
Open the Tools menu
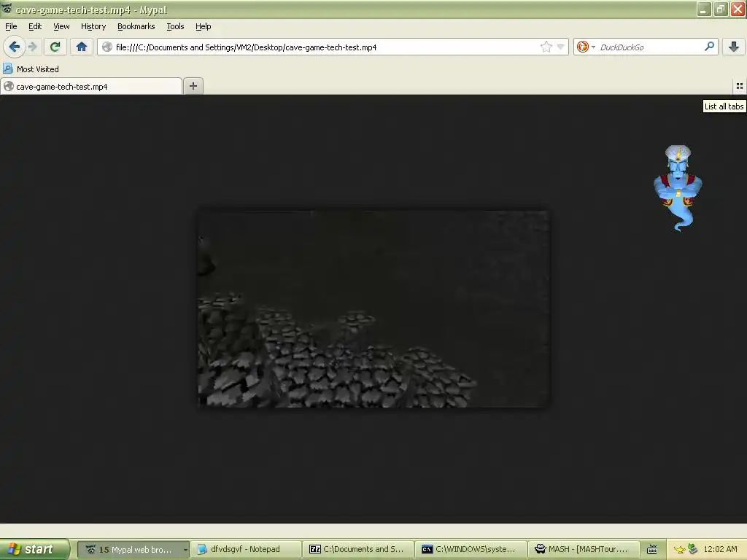(175, 27)
